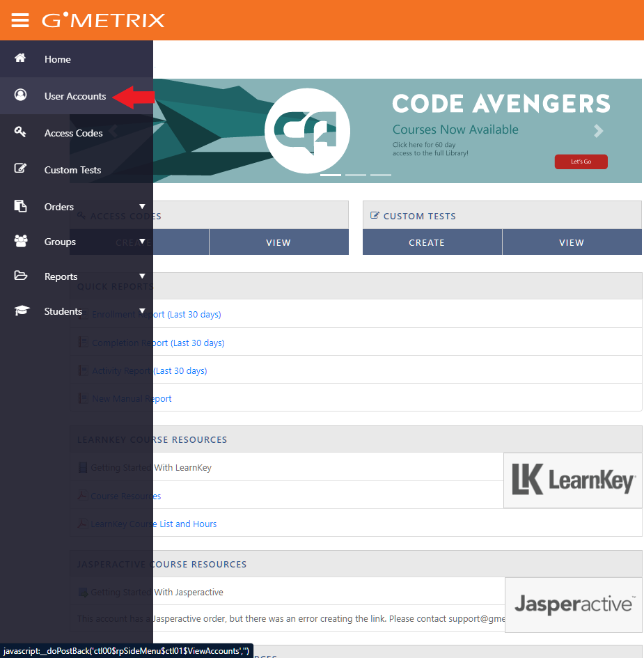Click the Code Avengers banner headline
Screen dimensions: 644x658
click(501, 104)
